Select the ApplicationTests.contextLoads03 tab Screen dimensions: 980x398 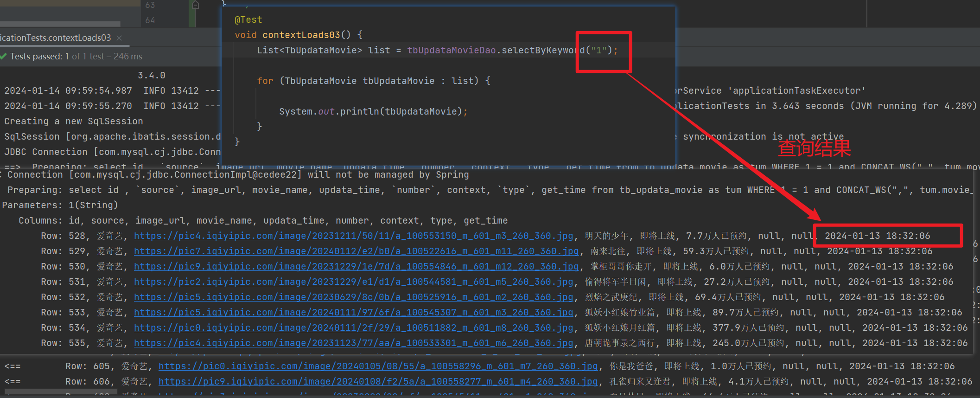point(56,38)
